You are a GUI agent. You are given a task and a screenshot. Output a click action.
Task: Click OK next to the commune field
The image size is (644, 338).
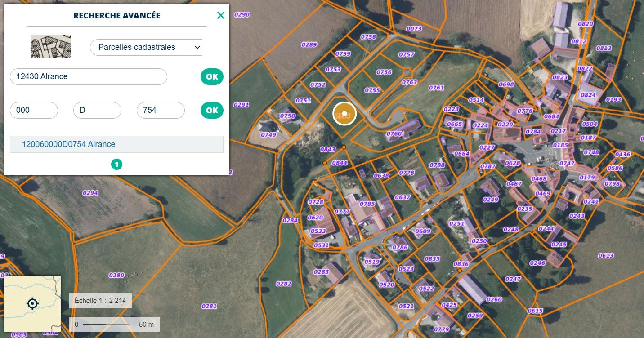(211, 76)
